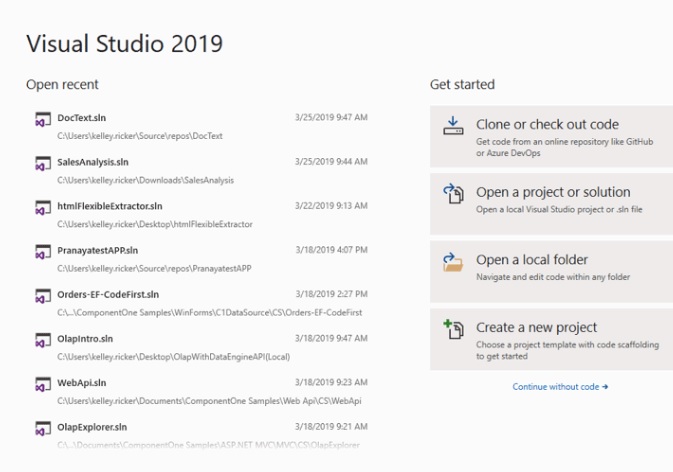Click the plus document icon for Create a new project
Screen dimensions: 673x472
point(453,329)
